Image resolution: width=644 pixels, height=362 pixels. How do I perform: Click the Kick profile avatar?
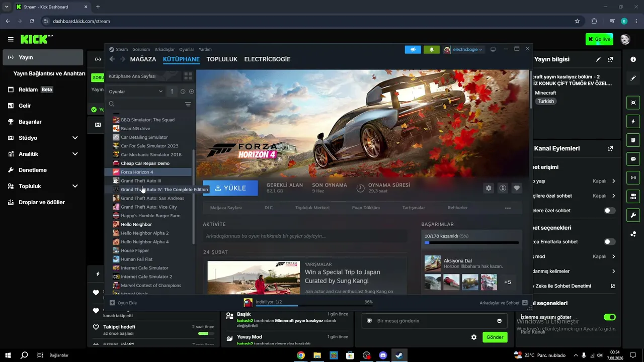point(625,39)
